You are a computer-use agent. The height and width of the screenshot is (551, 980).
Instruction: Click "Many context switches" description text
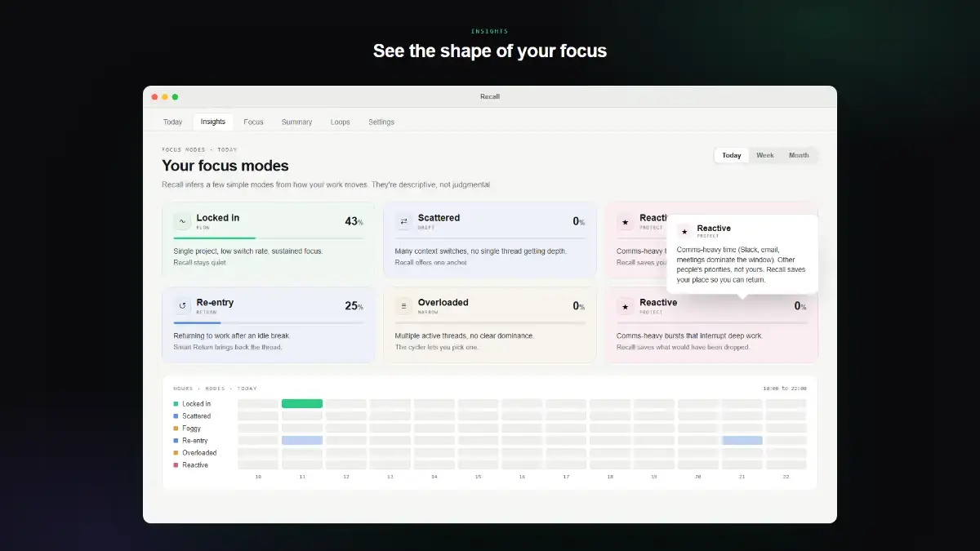481,251
